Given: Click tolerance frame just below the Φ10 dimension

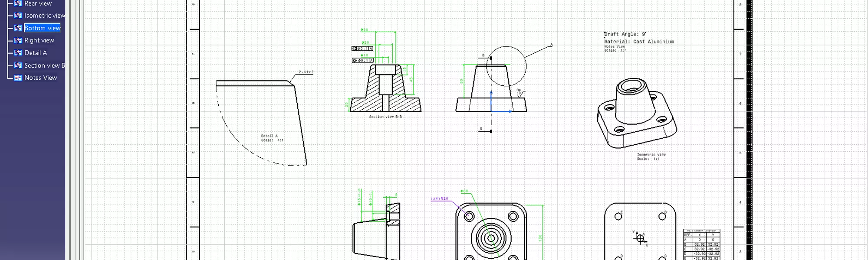Looking at the screenshot, I should pos(362,60).
